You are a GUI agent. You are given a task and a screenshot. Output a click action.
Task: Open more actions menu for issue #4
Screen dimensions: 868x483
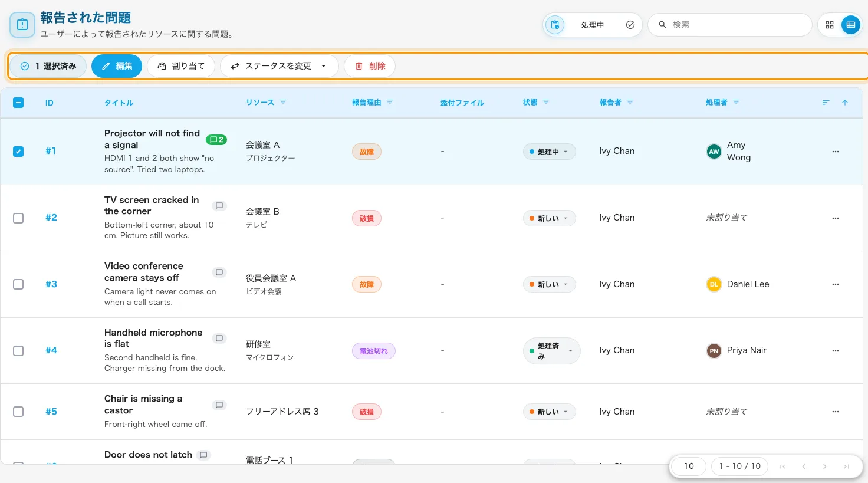click(x=835, y=351)
